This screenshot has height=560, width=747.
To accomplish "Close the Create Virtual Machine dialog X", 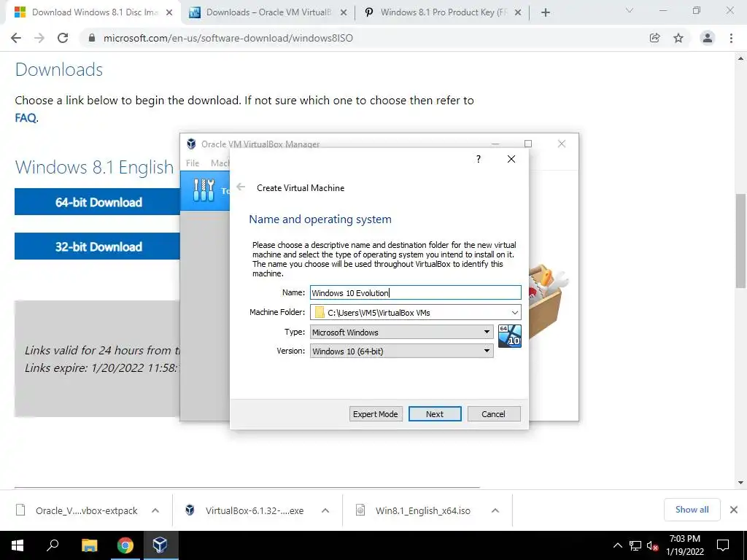I will (x=511, y=159).
